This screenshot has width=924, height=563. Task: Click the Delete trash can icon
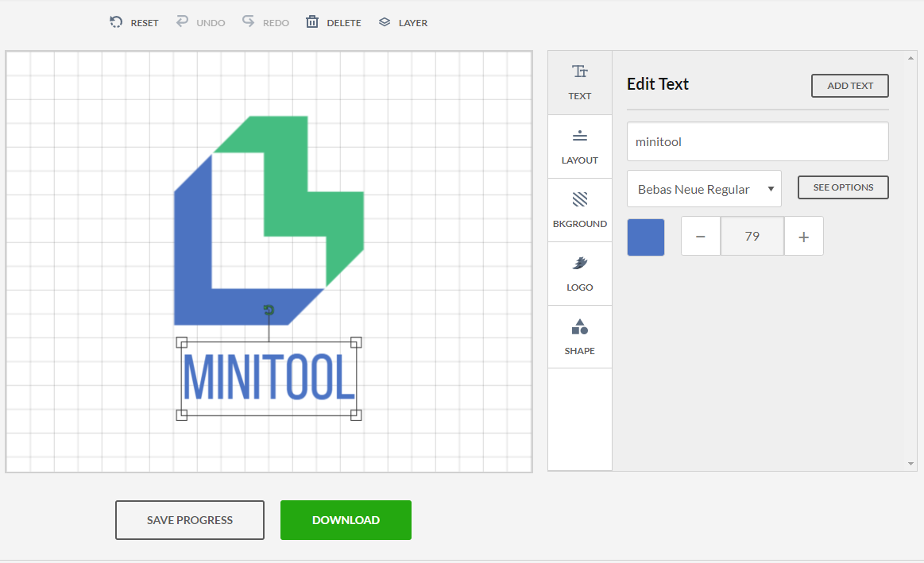(311, 21)
